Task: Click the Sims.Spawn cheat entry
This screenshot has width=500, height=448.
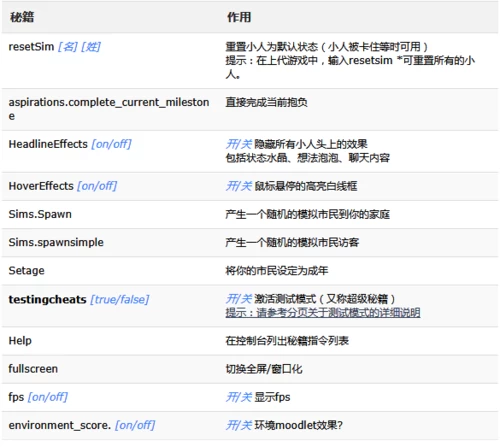Action: pos(40,214)
